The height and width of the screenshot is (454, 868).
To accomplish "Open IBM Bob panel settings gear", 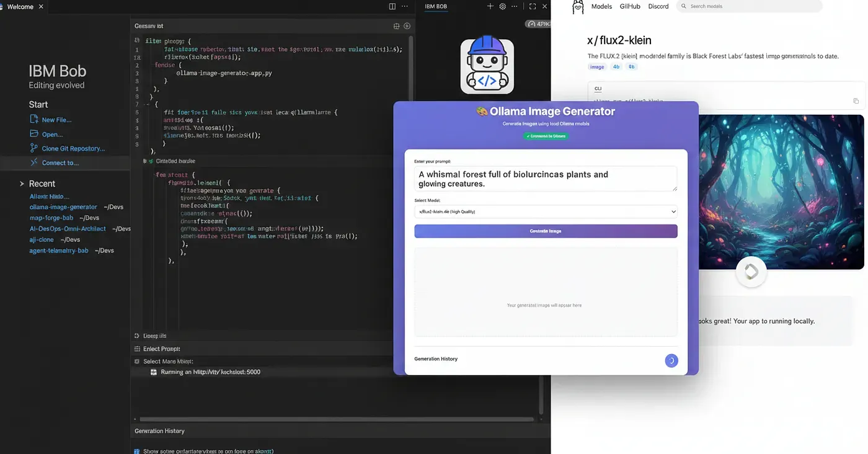I will point(503,6).
